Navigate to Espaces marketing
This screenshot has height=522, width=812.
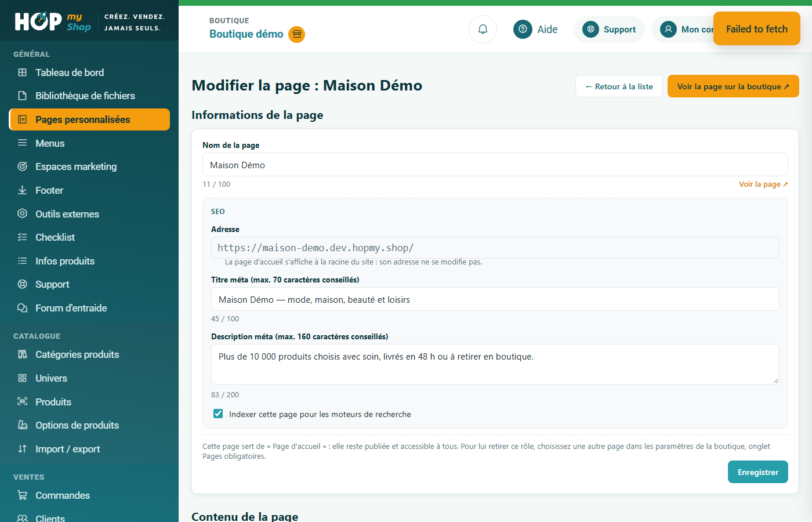pos(89,166)
